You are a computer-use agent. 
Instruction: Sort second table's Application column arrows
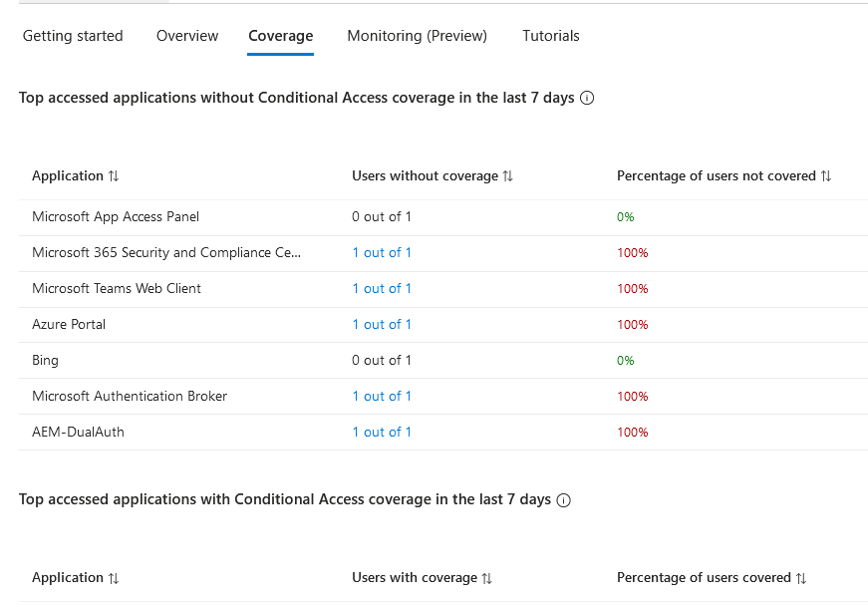pyautogui.click(x=114, y=578)
